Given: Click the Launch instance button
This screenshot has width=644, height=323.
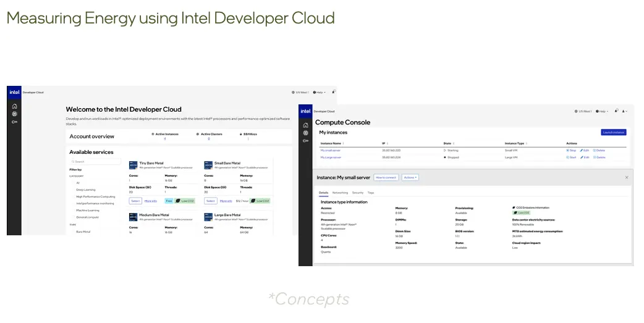Looking at the screenshot, I should coord(614,132).
